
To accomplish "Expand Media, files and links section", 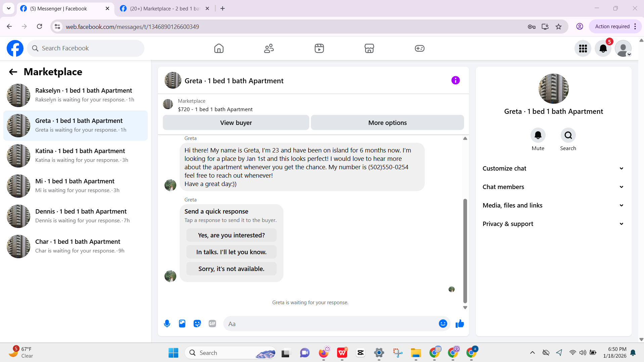I will coord(553,206).
